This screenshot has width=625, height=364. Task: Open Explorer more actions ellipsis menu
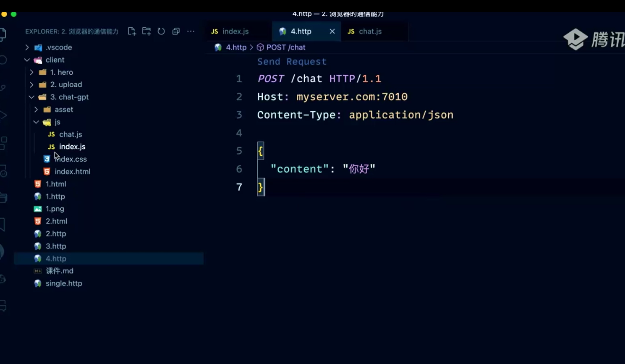[191, 31]
